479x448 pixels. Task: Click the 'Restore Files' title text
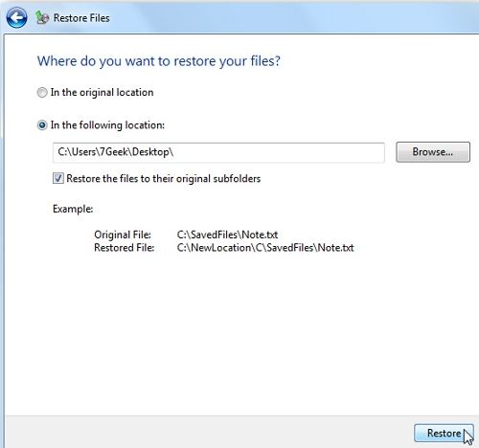(81, 18)
